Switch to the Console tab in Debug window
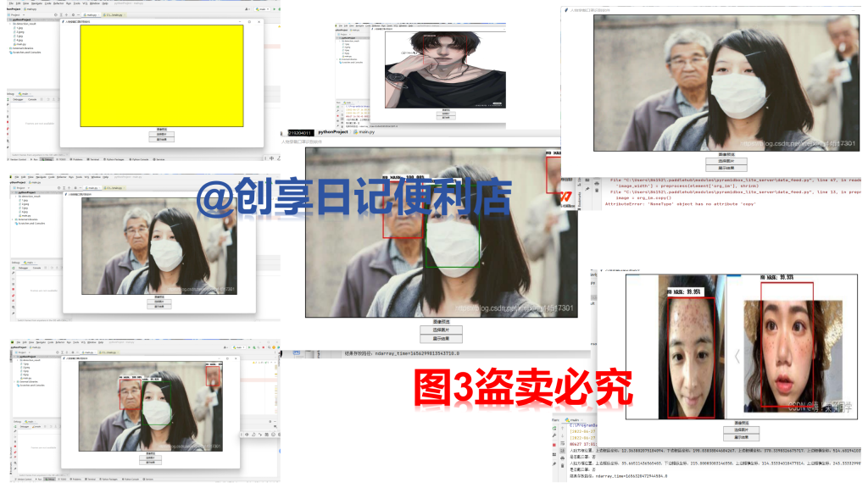The height and width of the screenshot is (488, 868). (32, 99)
